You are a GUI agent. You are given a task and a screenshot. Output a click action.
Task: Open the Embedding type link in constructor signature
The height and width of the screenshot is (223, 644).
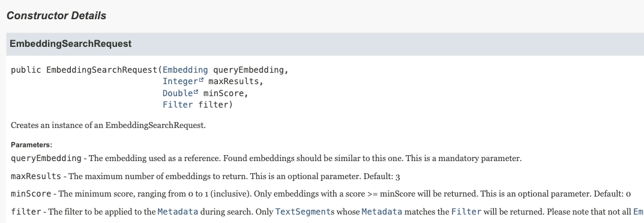185,70
